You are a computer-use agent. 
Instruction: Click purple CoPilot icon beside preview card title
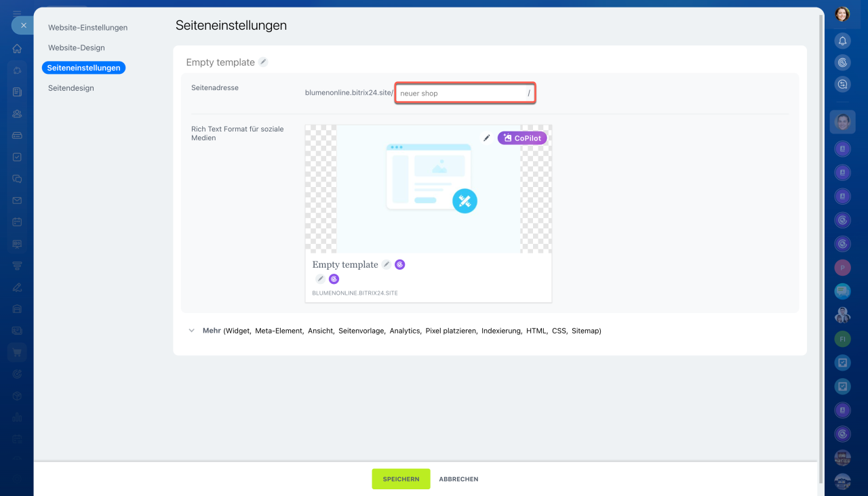point(400,265)
